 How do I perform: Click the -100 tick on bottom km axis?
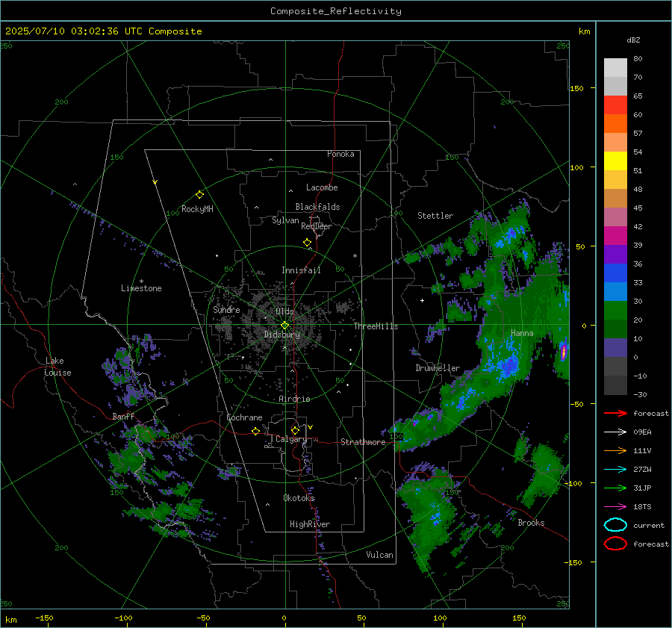pos(123,618)
